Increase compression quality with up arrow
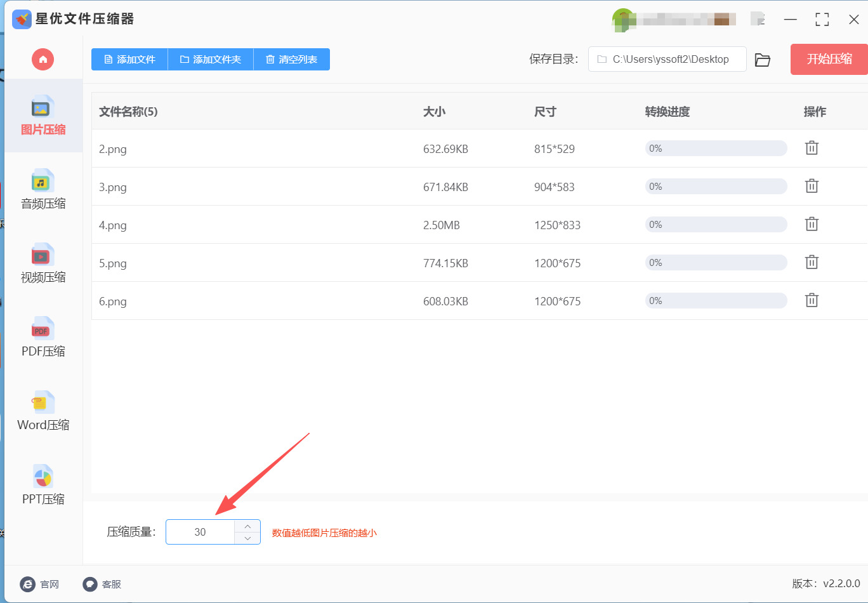The width and height of the screenshot is (868, 603). coord(247,526)
